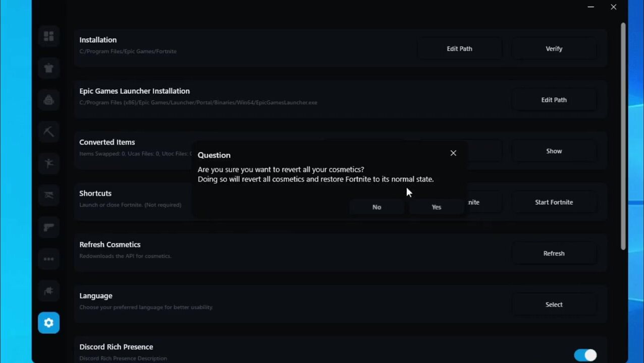
Task: Open the emotes (dancing figure) icon
Action: tap(49, 163)
